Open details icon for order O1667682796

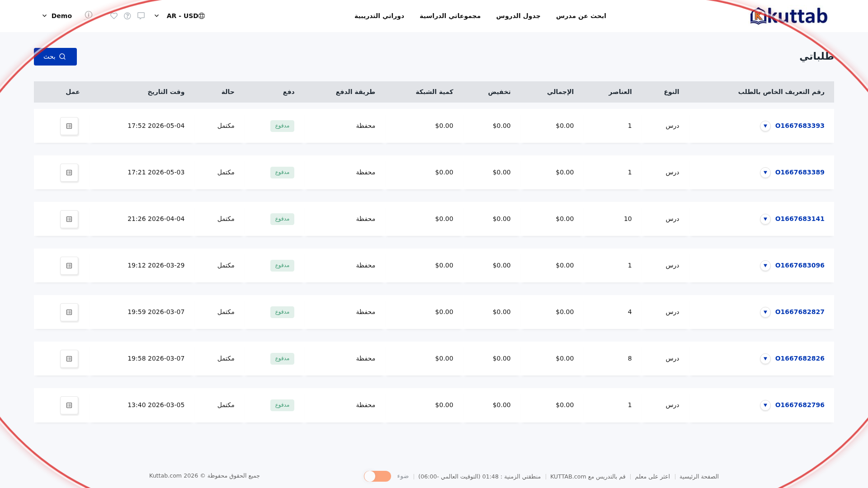click(69, 405)
